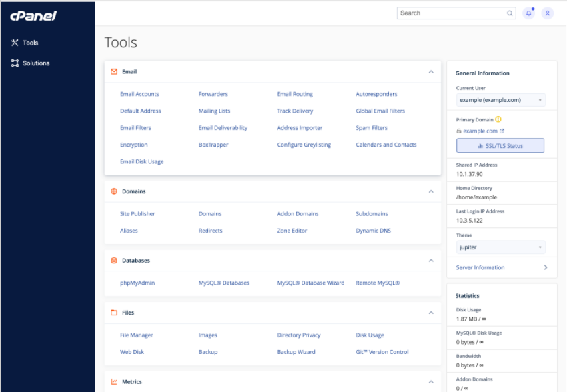This screenshot has width=567, height=392.
Task: Click the Domains globe icon
Action: coord(114,191)
